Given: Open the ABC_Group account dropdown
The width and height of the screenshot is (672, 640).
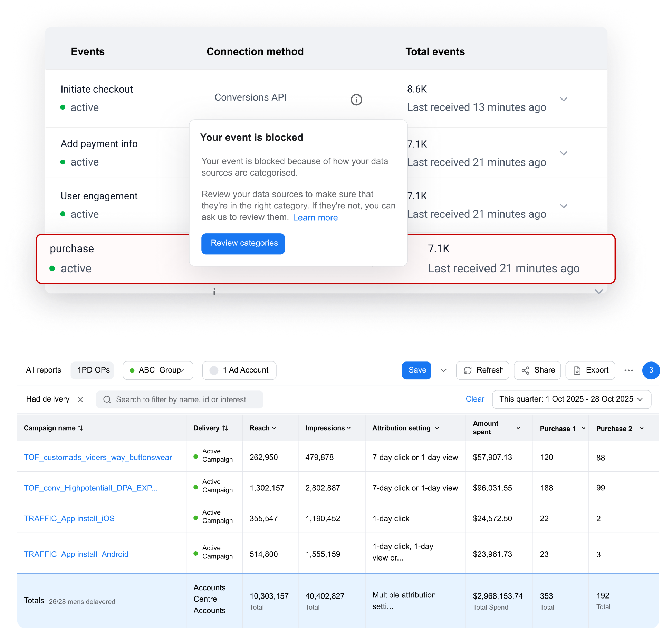Looking at the screenshot, I should 158,370.
